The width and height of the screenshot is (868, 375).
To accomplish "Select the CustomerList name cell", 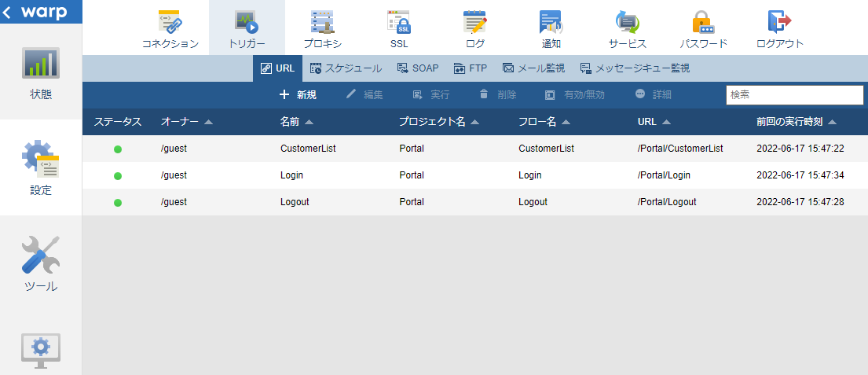I will point(309,149).
